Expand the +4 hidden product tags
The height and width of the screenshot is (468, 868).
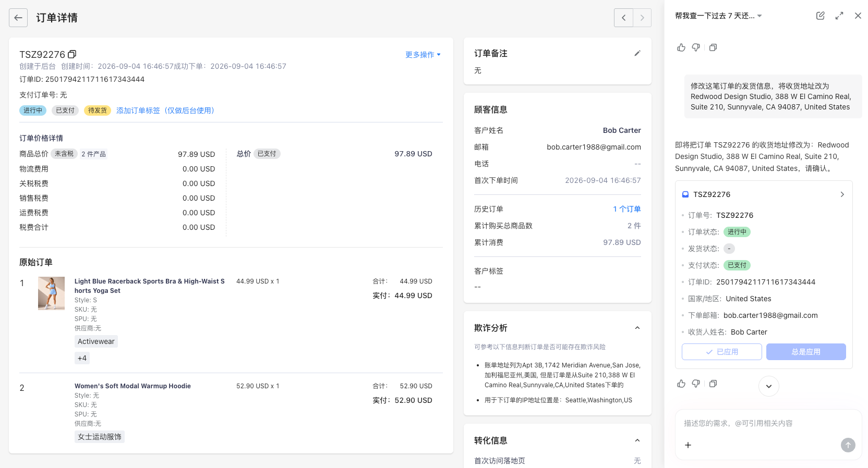82,358
